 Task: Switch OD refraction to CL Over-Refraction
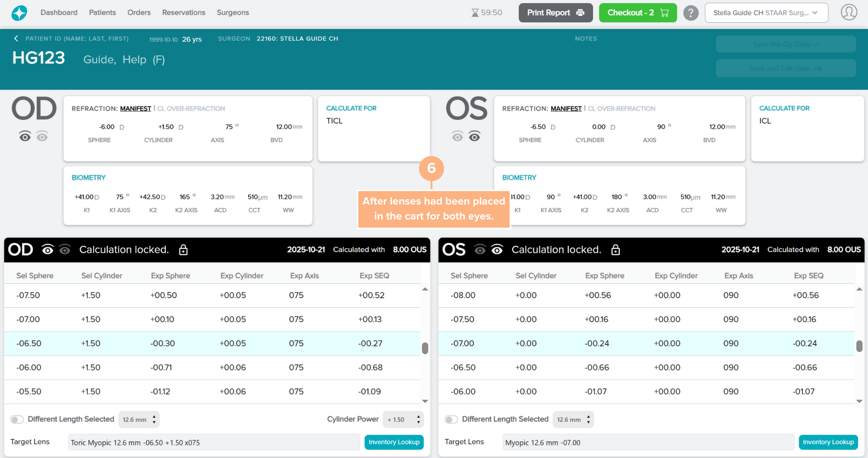(x=191, y=109)
